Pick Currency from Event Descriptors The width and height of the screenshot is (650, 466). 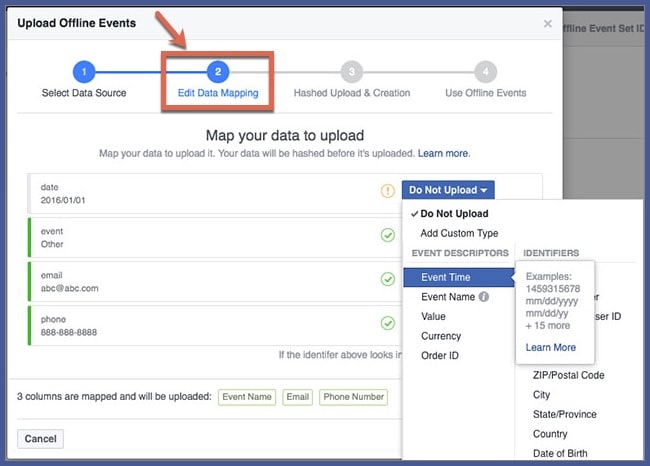point(441,336)
